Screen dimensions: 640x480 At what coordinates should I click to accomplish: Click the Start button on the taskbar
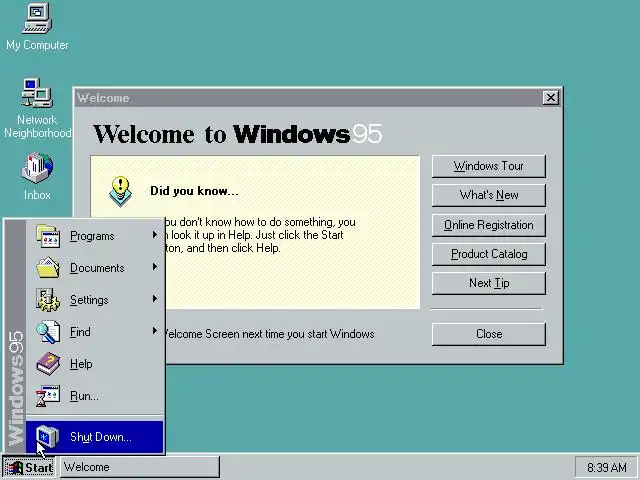(29, 467)
